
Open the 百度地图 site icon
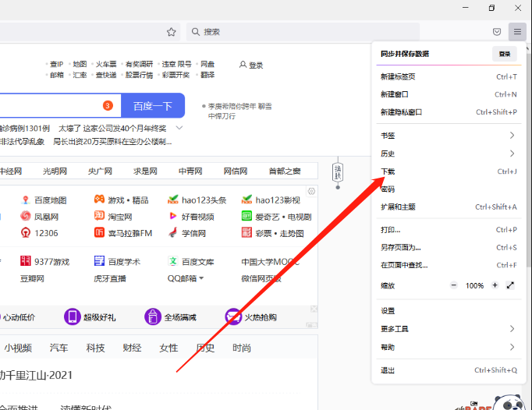tap(26, 200)
